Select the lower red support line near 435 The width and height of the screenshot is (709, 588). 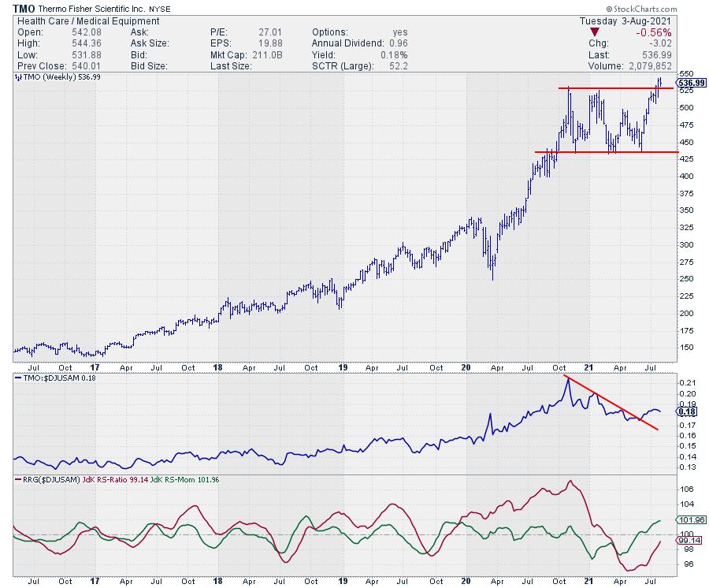click(x=607, y=152)
